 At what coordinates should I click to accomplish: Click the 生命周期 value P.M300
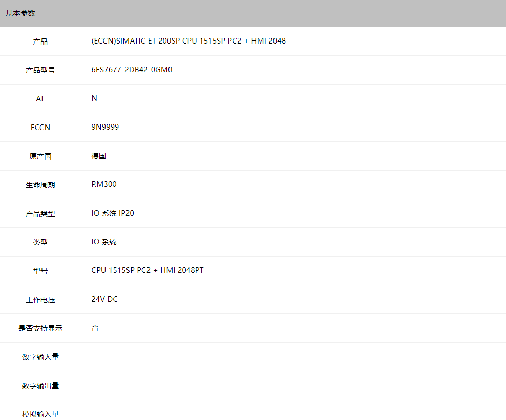pyautogui.click(x=104, y=184)
